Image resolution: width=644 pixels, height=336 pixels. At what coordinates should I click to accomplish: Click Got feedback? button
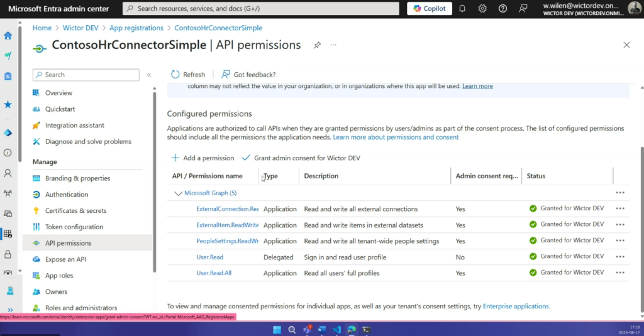[248, 75]
